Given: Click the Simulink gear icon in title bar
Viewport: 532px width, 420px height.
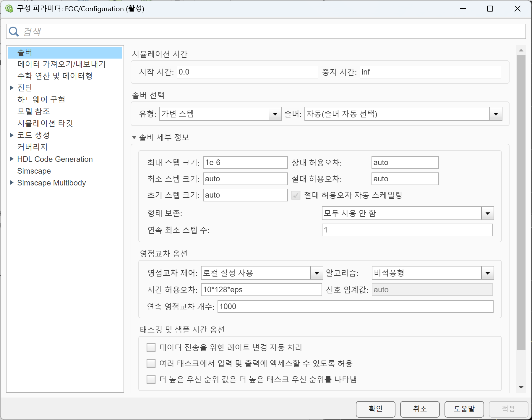Looking at the screenshot, I should (x=9, y=9).
